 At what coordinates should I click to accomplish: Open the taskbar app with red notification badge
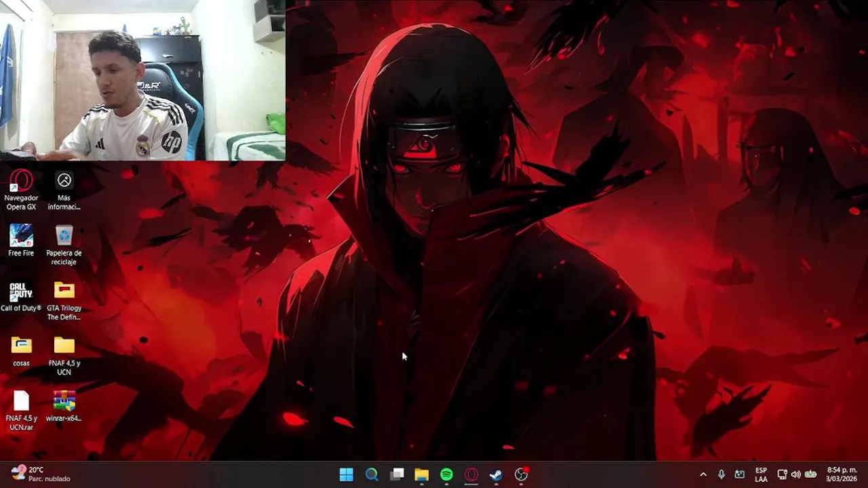click(x=521, y=474)
